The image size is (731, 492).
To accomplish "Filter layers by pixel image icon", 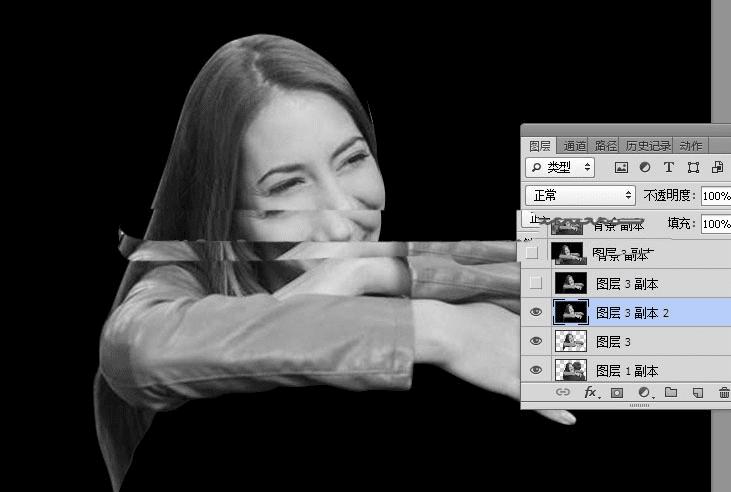I will click(621, 167).
